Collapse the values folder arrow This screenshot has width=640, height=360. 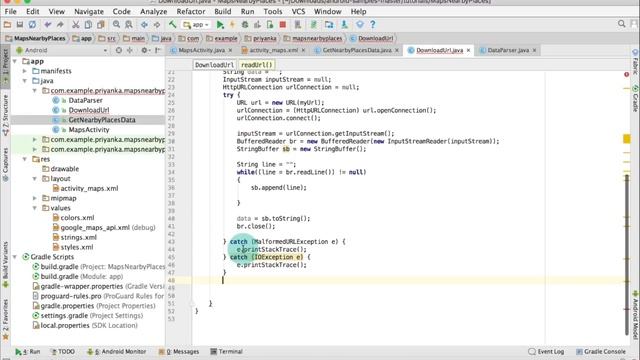pyautogui.click(x=35, y=208)
